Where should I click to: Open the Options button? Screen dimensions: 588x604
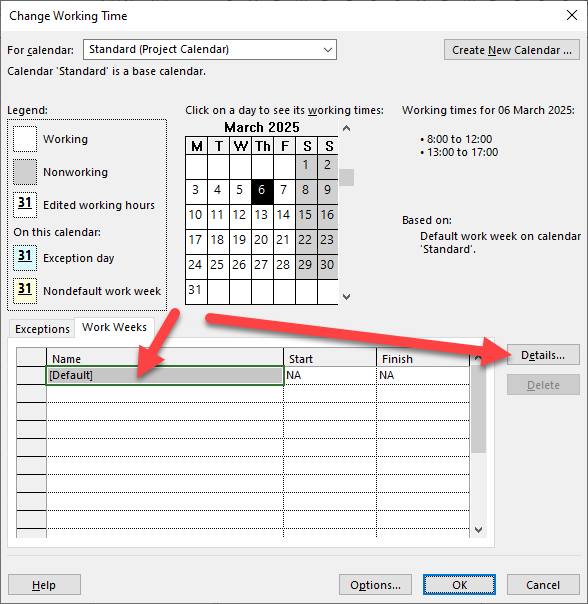[x=375, y=585]
